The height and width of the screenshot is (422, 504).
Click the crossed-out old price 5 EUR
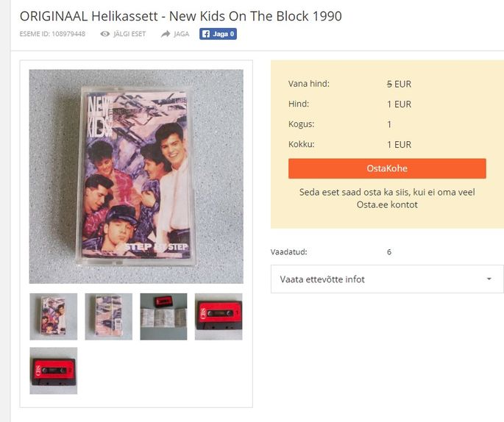[399, 84]
